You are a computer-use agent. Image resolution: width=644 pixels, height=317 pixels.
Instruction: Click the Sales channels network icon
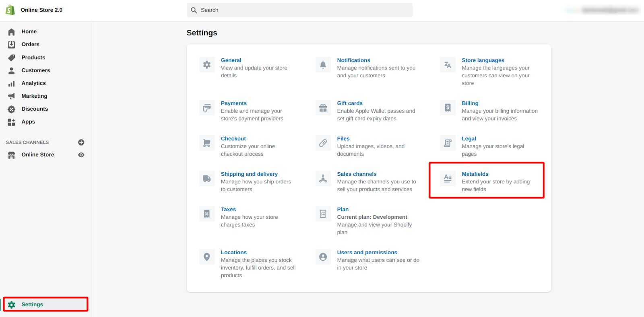tap(323, 179)
